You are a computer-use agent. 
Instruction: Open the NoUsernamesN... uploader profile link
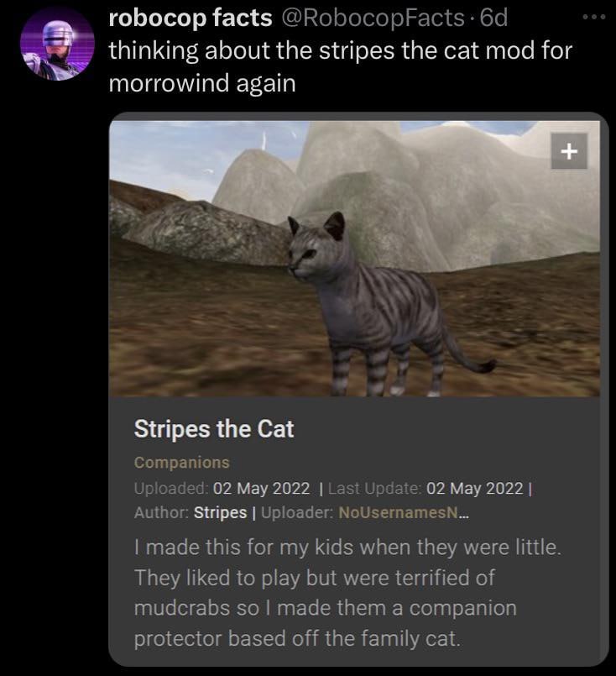click(x=404, y=512)
